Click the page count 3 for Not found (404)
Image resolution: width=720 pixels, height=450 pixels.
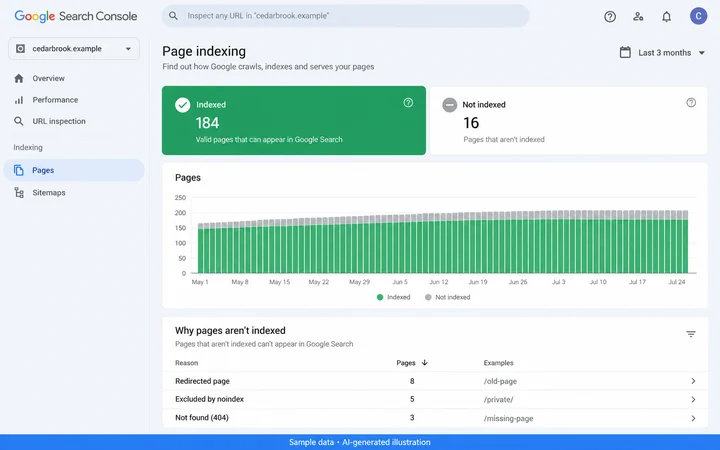412,417
